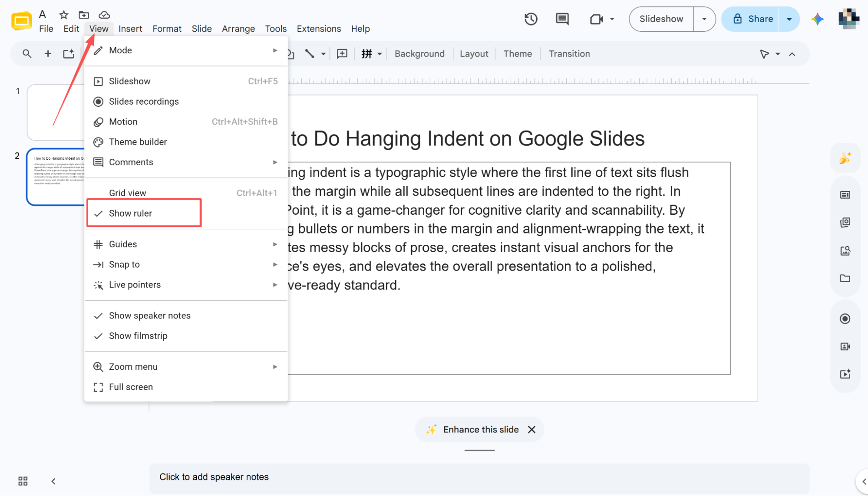Open the Live pointers submenu
Image resolution: width=868 pixels, height=496 pixels.
click(x=186, y=285)
